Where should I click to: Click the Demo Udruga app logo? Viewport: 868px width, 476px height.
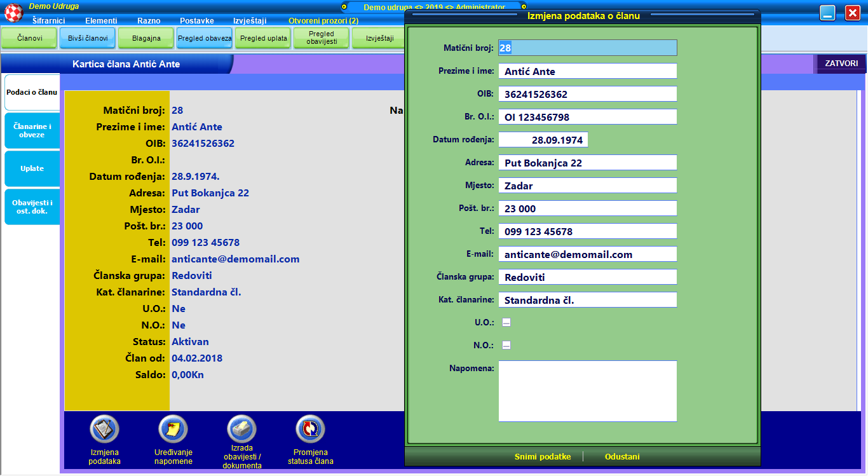[14, 12]
